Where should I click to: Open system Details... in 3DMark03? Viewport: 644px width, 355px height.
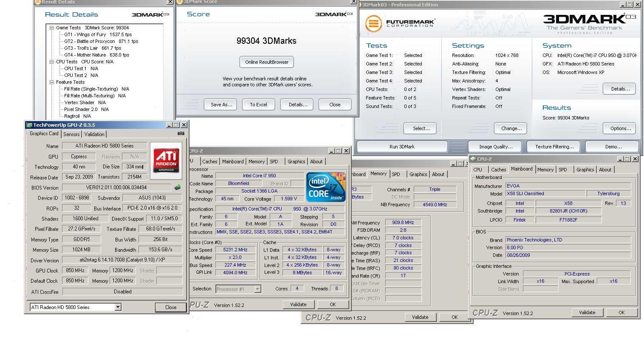620,89
